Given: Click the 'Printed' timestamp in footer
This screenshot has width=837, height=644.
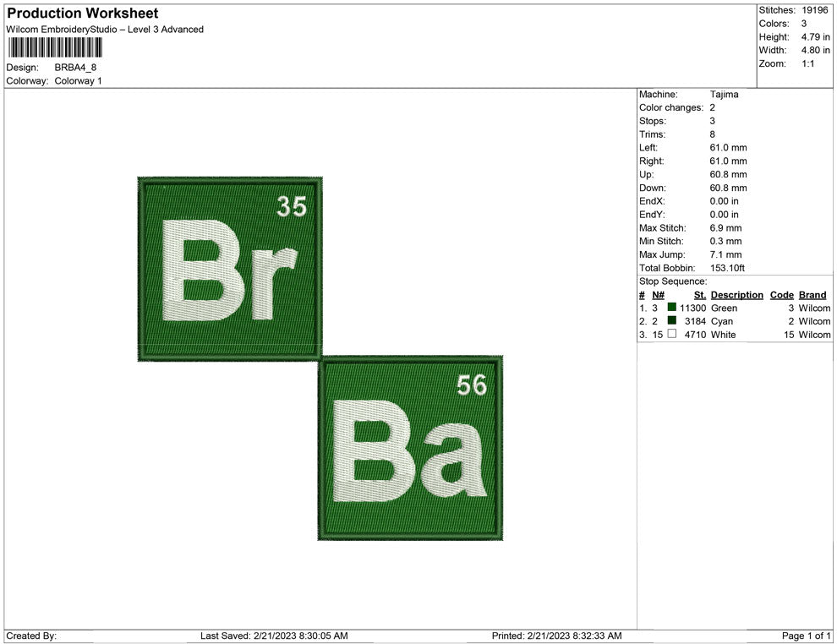Looking at the screenshot, I should (x=557, y=636).
